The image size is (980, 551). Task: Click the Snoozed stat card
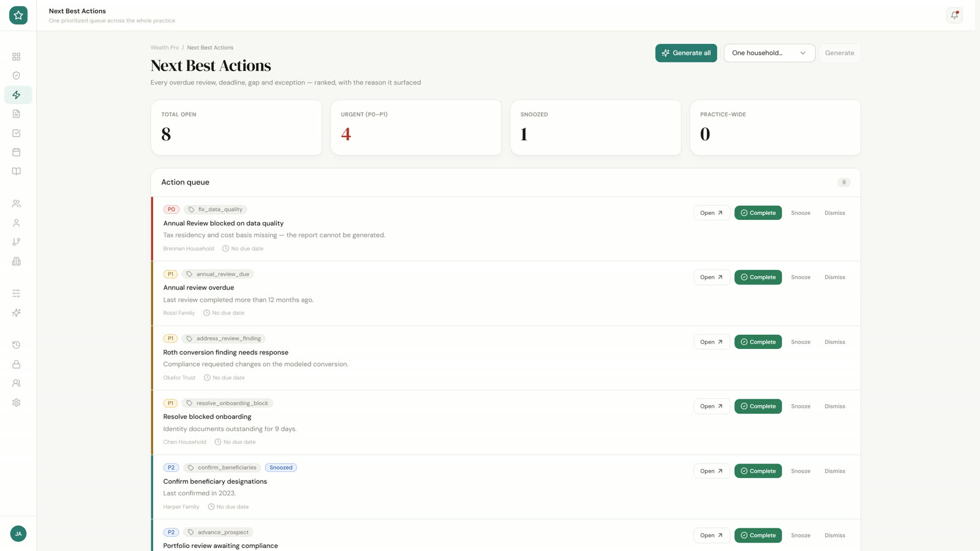pos(595,127)
